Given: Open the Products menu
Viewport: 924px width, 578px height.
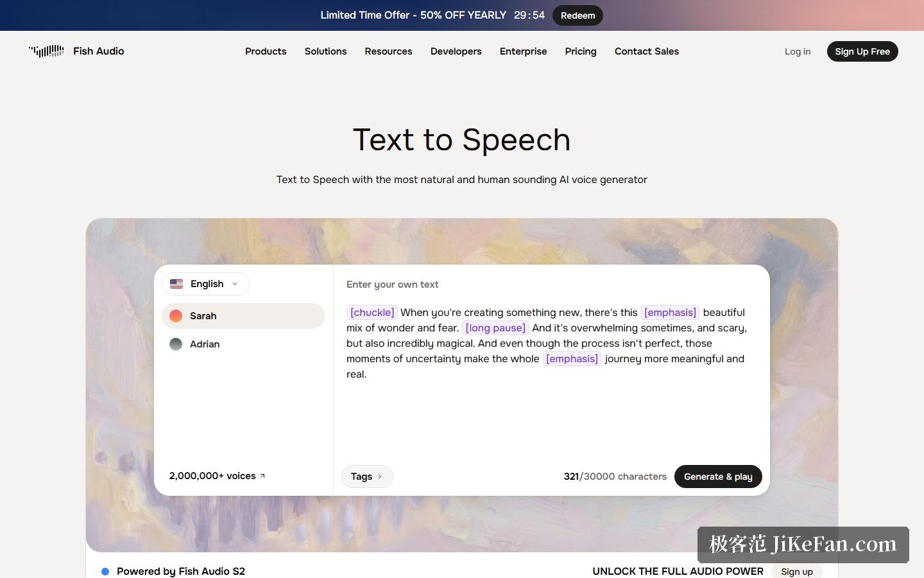Looking at the screenshot, I should pos(266,51).
